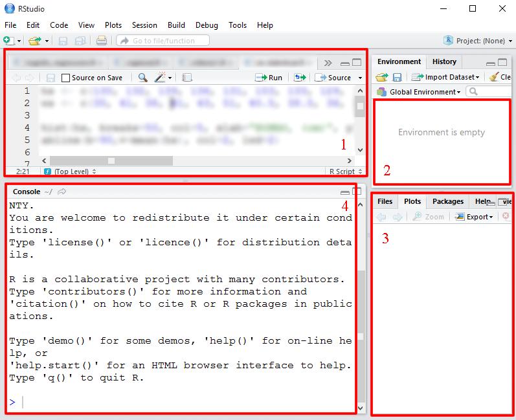Viewport: 516px width, 420px height.
Task: Click editor vertical scrollbar up arrow
Action: 360,91
